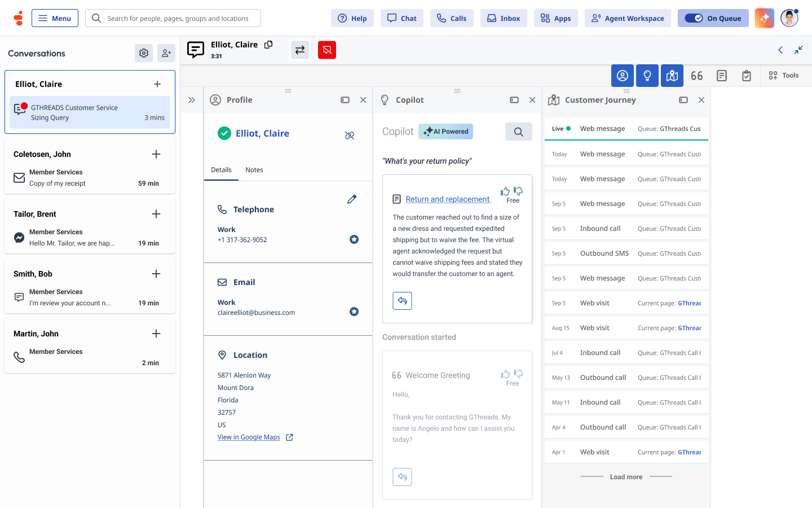
Task: Expand the Coletosen, John conversation plus
Action: pos(156,154)
